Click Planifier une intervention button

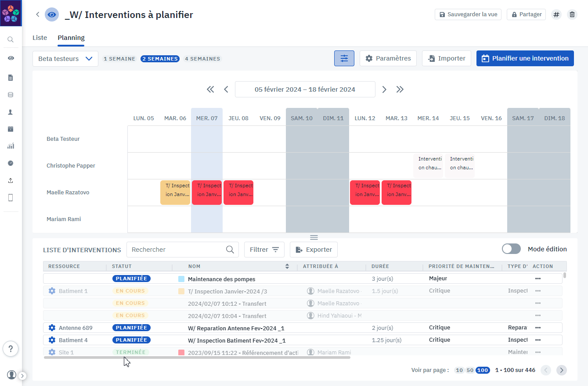pos(525,58)
